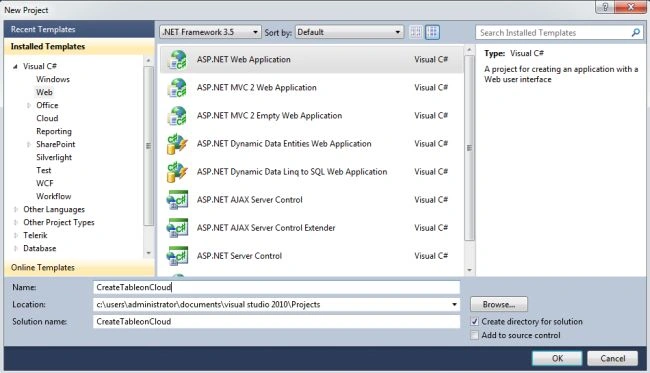Click the category tree scroll up arrow

click(148, 61)
